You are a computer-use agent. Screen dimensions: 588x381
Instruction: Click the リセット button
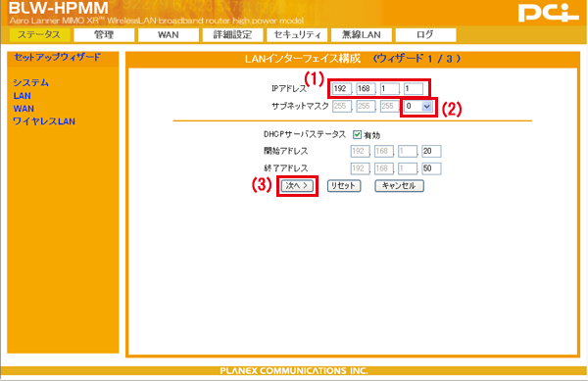tap(344, 186)
